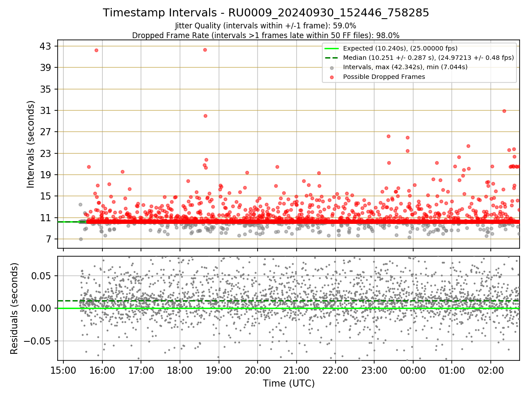Click legend entry "Intervals, max (42.342s), min (7.044s)"

point(405,67)
